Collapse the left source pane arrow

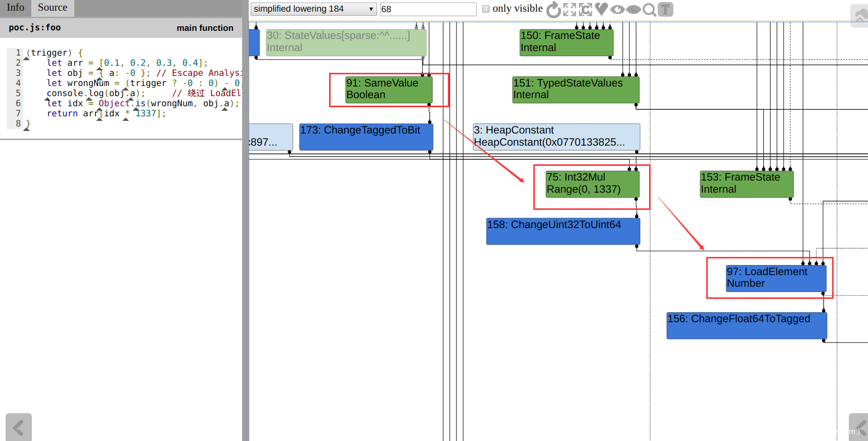(19, 427)
